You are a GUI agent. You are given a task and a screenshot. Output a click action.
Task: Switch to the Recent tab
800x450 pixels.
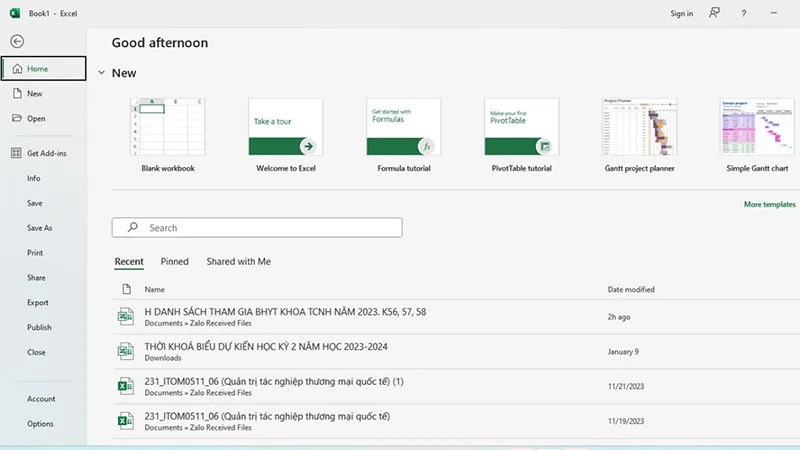point(129,262)
